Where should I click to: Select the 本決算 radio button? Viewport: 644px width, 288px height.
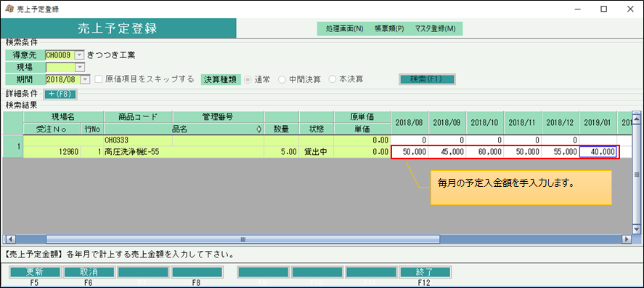coord(333,80)
